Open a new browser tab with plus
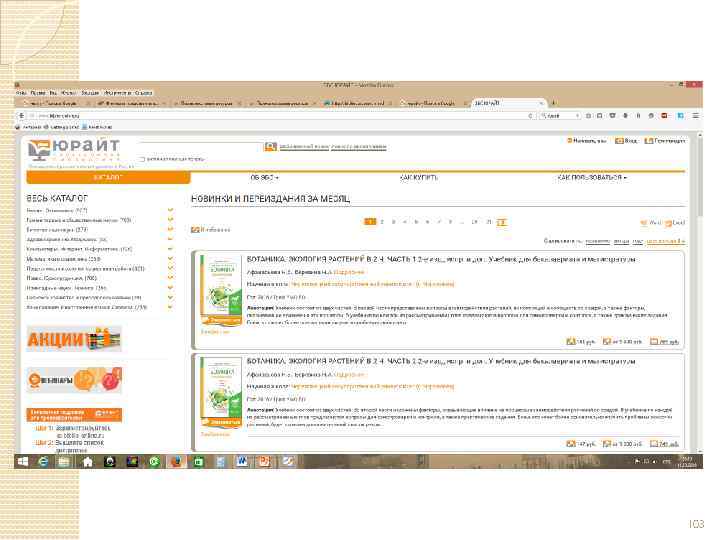 pos(554,103)
